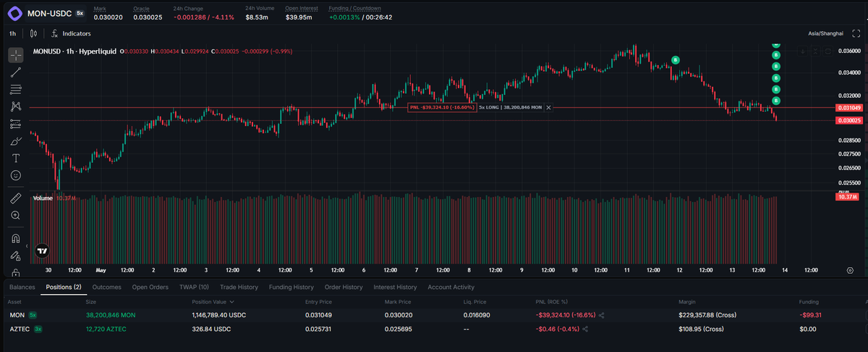Click the Funding / Countdown label
Screen dimensions: 868x352
point(354,7)
